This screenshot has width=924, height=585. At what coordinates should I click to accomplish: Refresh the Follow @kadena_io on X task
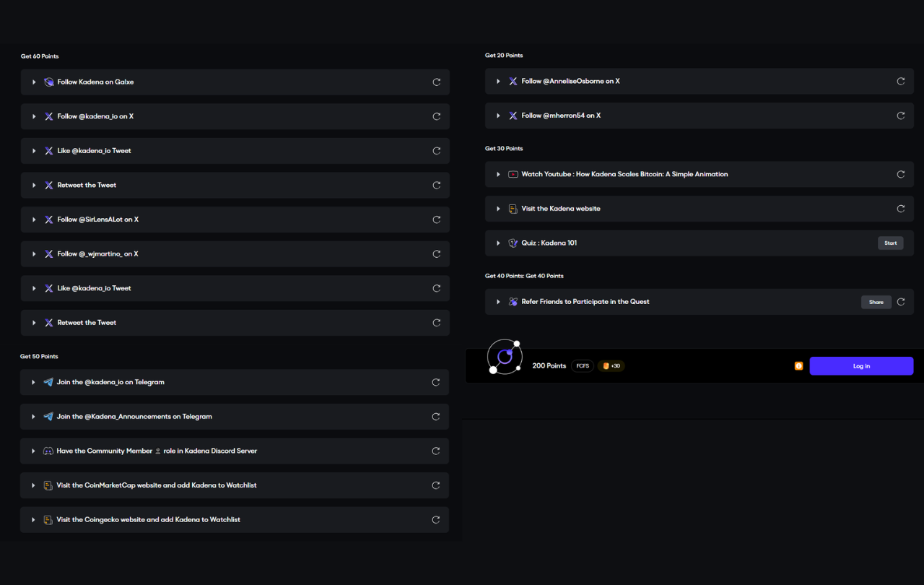pyautogui.click(x=436, y=116)
